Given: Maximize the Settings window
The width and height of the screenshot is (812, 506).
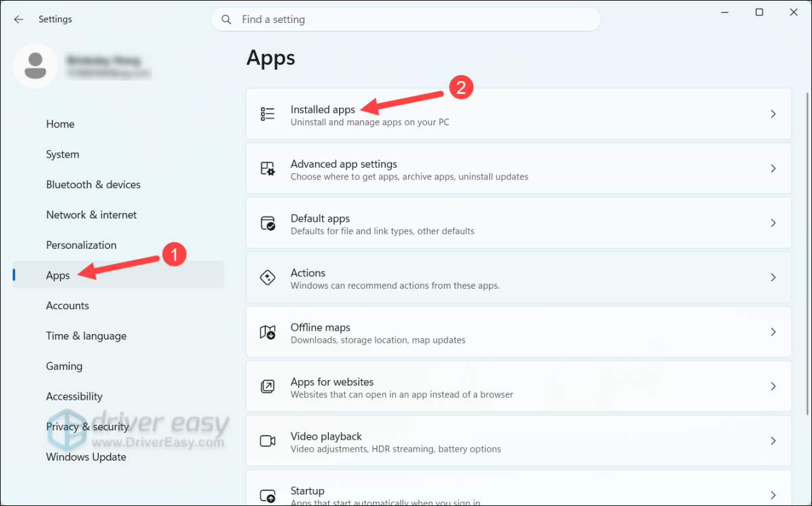Looking at the screenshot, I should [759, 12].
